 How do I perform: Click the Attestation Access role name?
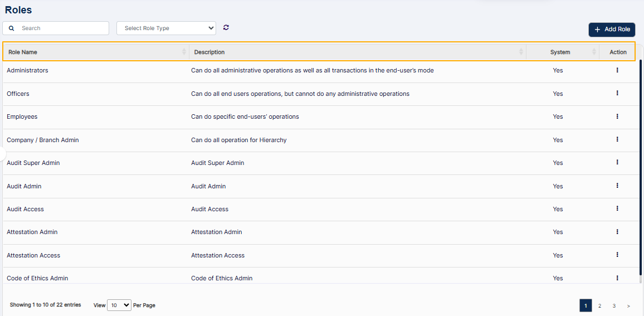tap(33, 255)
